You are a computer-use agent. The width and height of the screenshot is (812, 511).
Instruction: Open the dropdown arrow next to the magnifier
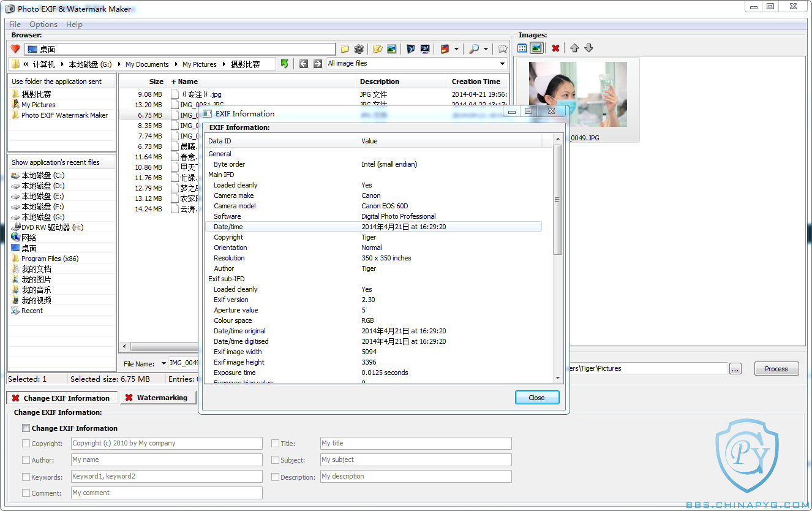click(486, 49)
